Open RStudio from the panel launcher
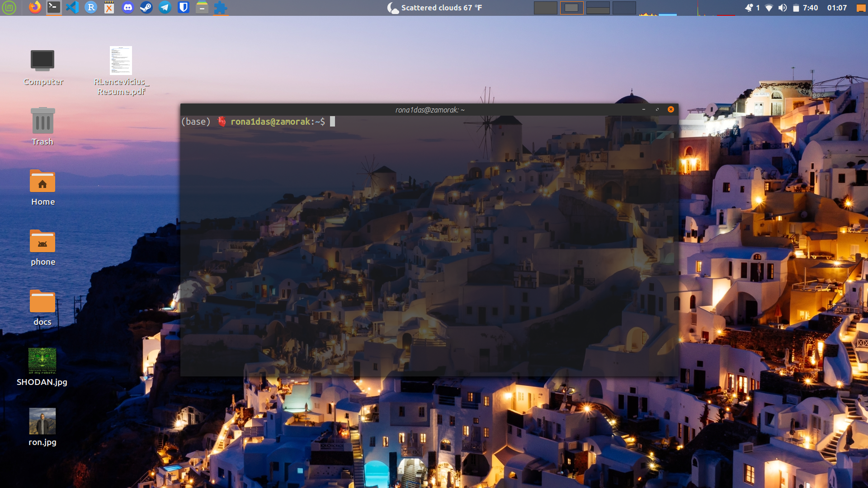Image resolution: width=868 pixels, height=488 pixels. (x=91, y=7)
